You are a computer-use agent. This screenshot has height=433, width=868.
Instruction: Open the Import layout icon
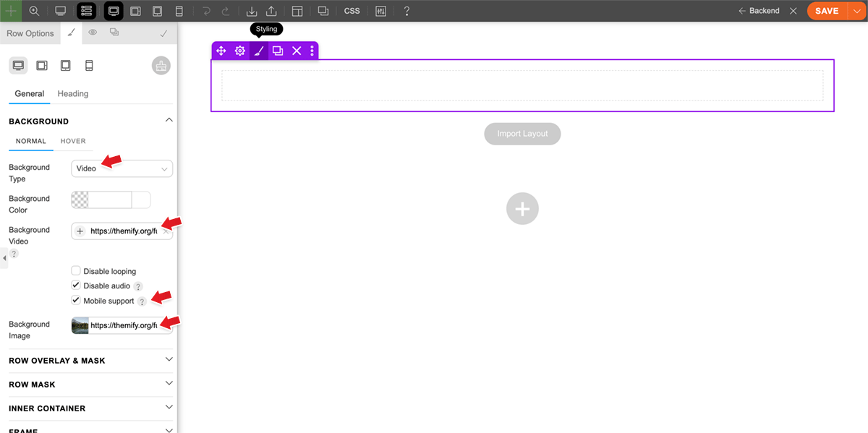click(251, 11)
